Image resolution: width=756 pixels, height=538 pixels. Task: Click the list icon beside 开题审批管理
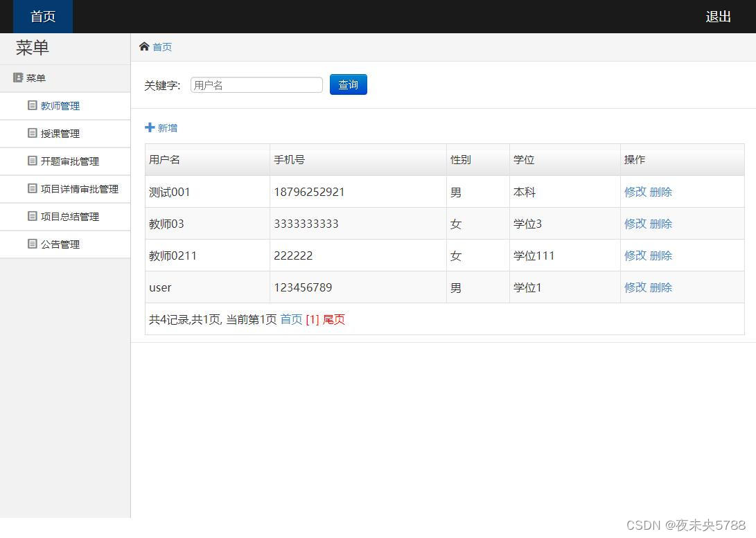click(x=33, y=161)
